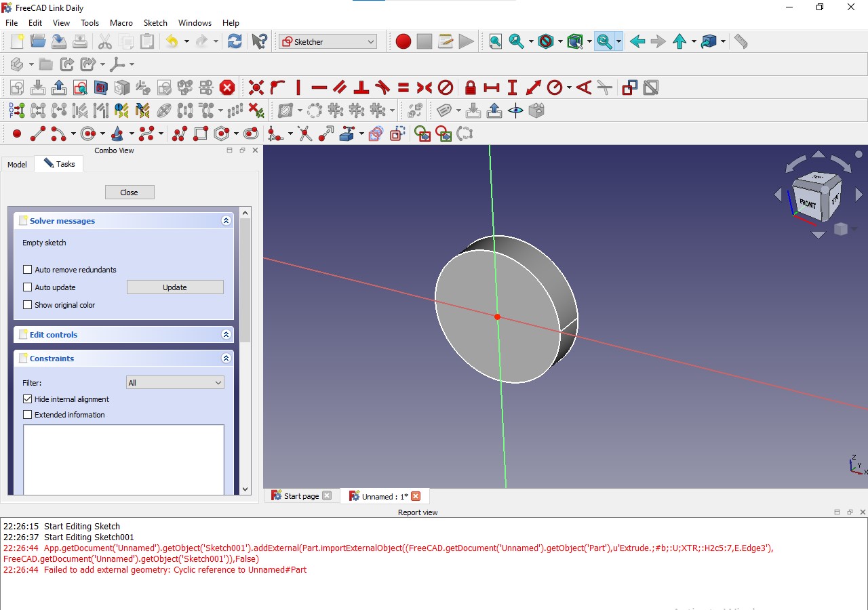Apply a horizontal constraint
The image size is (868, 610).
tap(319, 87)
